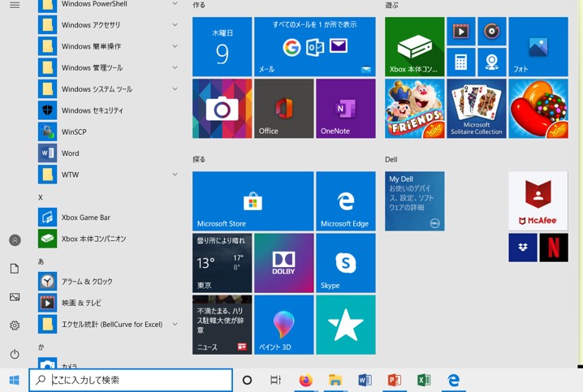Launch the Candy Crush Saga tile

coord(538,109)
